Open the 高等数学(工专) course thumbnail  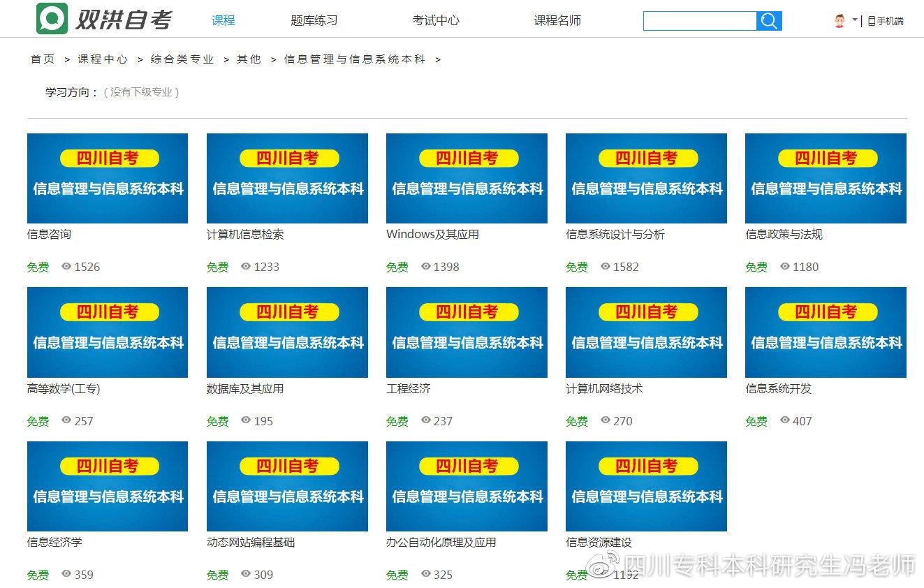pyautogui.click(x=108, y=332)
